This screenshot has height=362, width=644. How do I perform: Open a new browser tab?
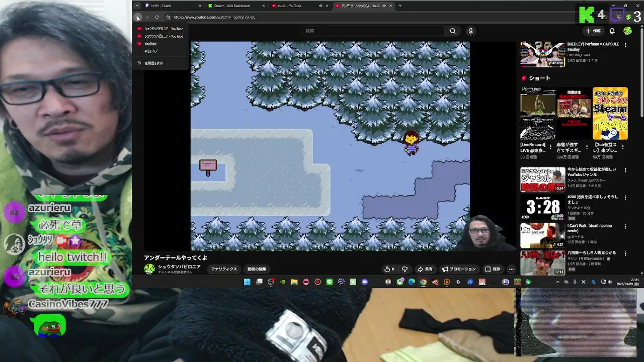[400, 6]
